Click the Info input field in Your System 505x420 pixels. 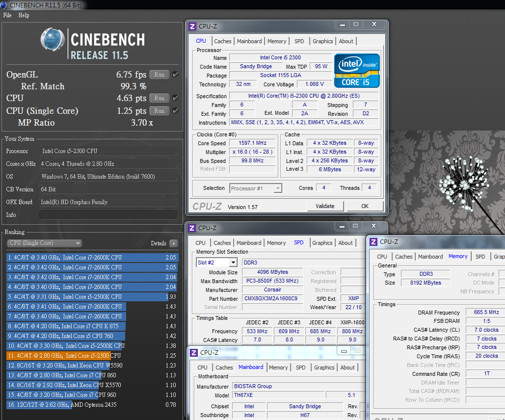point(108,215)
